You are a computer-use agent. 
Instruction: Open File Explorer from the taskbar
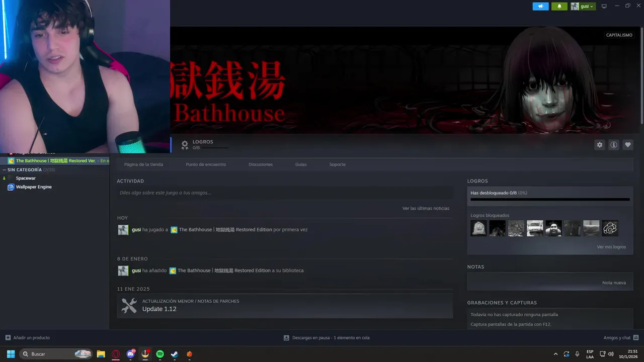101,354
